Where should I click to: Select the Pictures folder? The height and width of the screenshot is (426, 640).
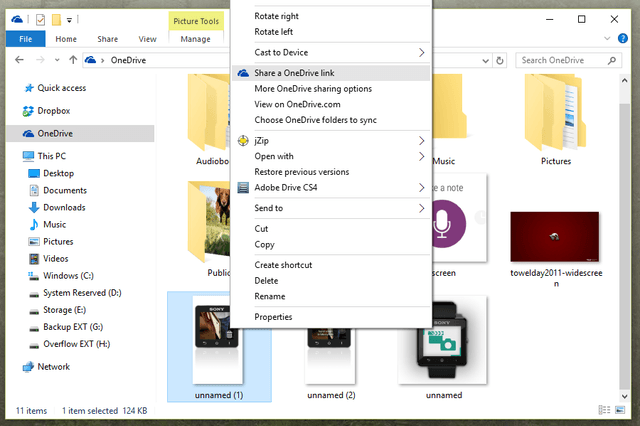556,119
